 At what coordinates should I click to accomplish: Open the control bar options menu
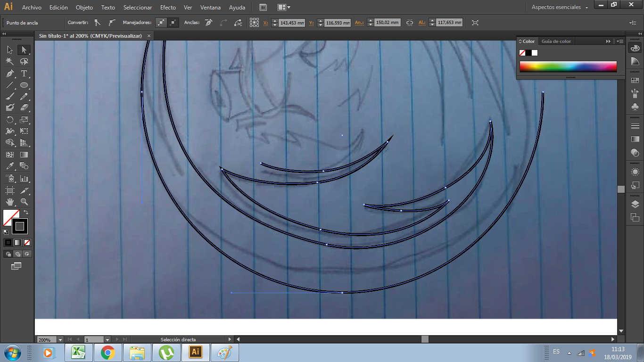pyautogui.click(x=633, y=23)
